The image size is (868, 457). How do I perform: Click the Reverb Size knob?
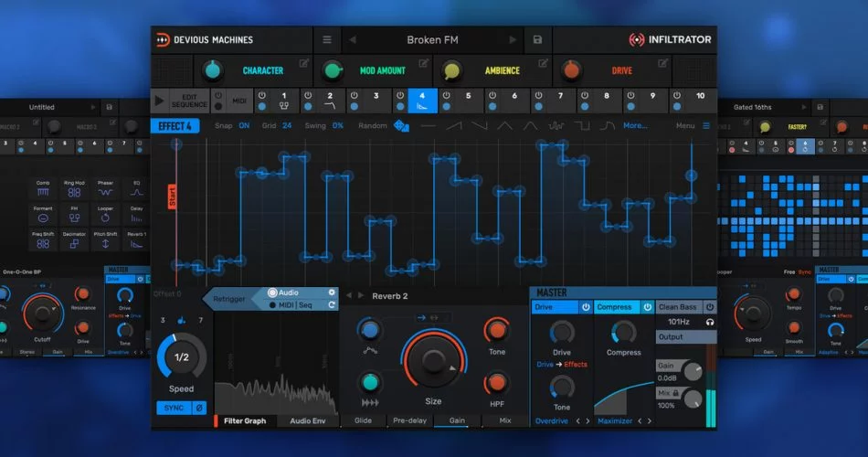pos(433,360)
